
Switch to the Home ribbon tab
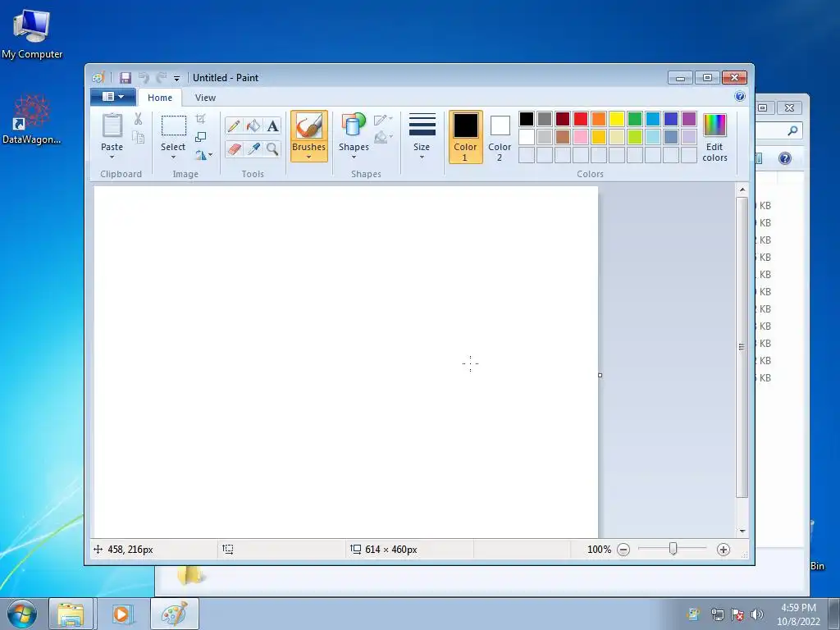160,98
